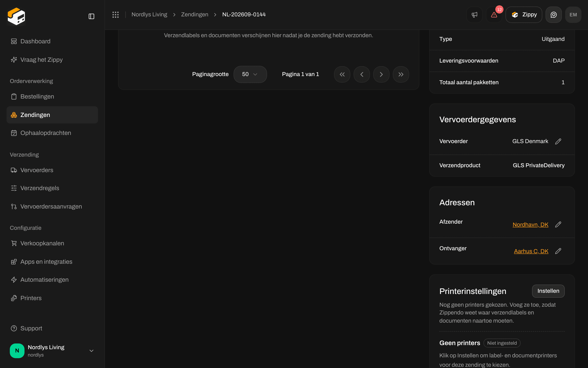The image size is (588, 368).
Task: Click the NL-202609-0144 breadcrumb
Action: click(x=244, y=15)
